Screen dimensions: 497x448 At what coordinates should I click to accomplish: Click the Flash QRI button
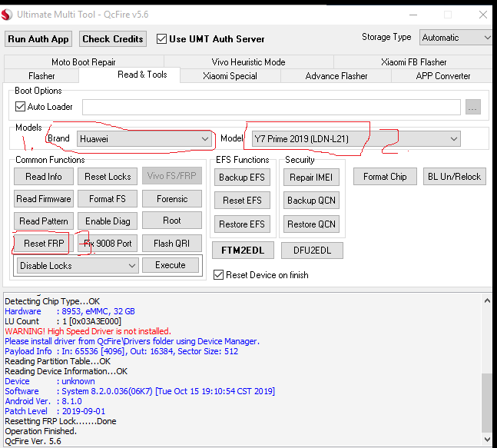click(x=172, y=243)
